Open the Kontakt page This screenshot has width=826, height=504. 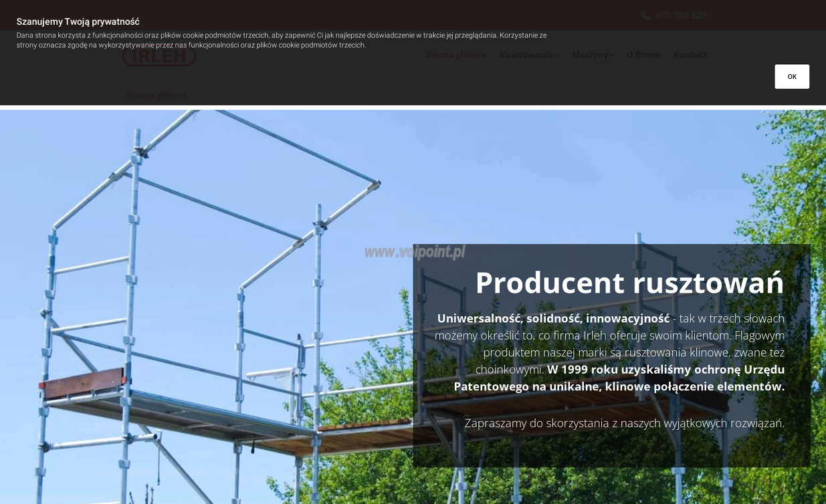(x=690, y=55)
